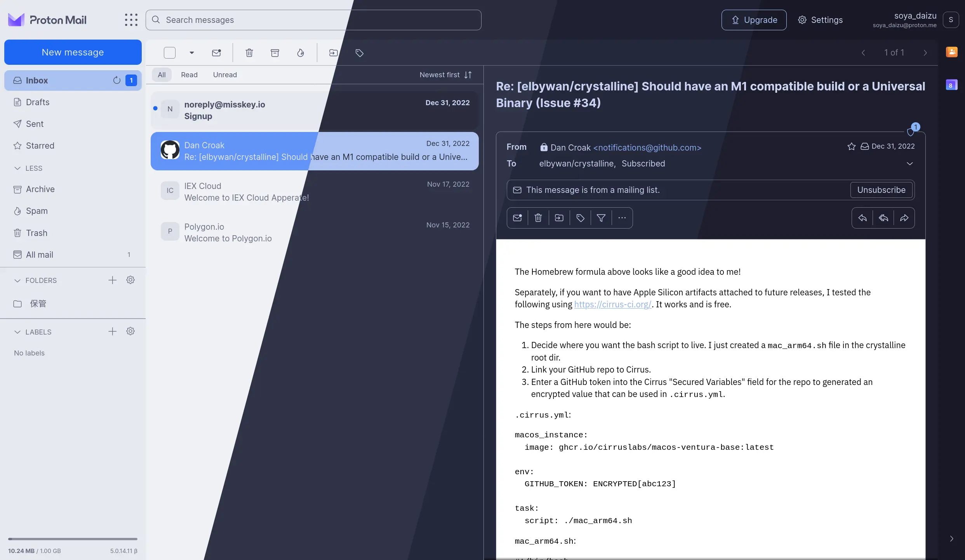Image resolution: width=965 pixels, height=560 pixels.
Task: Archive selected messages via toolbar archive icon
Action: coord(275,53)
